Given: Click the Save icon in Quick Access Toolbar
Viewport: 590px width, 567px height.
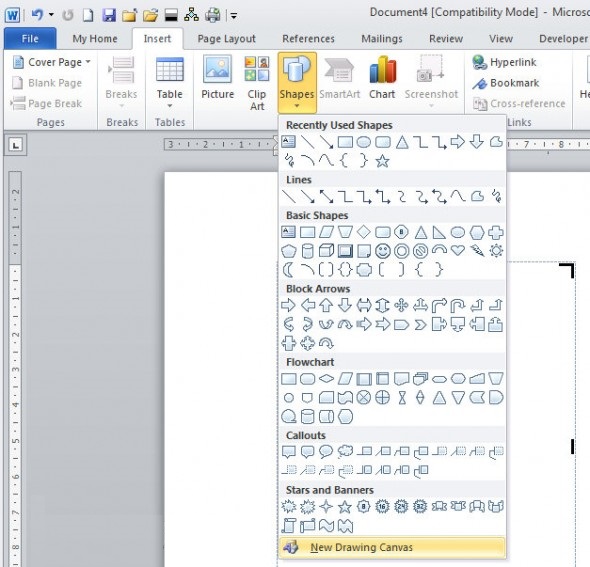Looking at the screenshot, I should (109, 15).
